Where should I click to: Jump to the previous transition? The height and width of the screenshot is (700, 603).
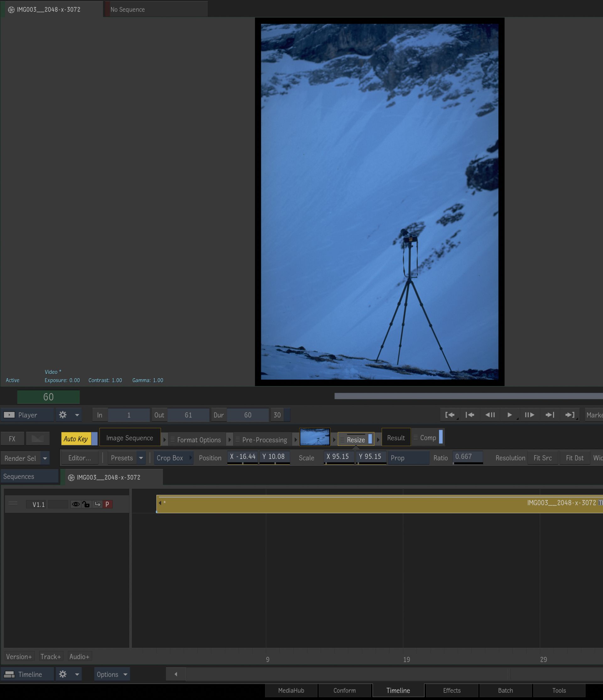(x=470, y=415)
